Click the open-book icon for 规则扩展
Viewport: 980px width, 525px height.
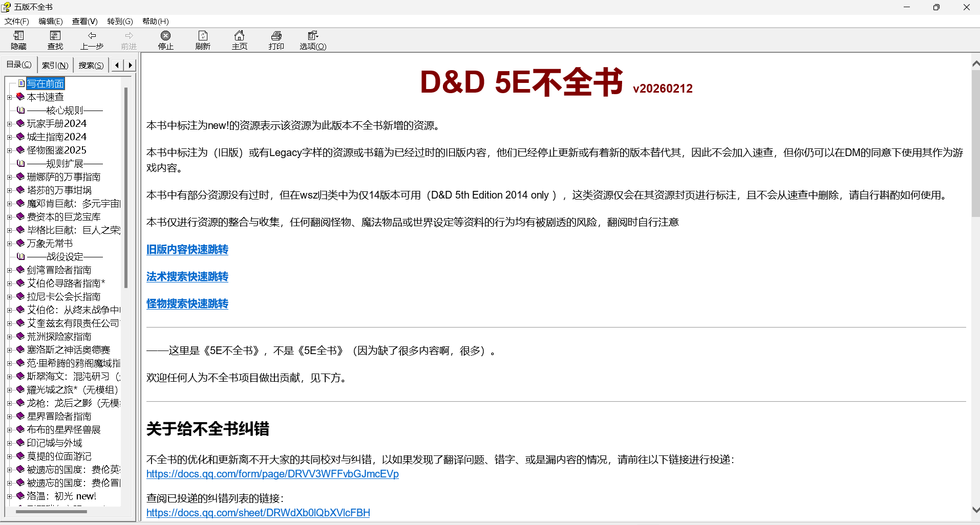point(20,163)
